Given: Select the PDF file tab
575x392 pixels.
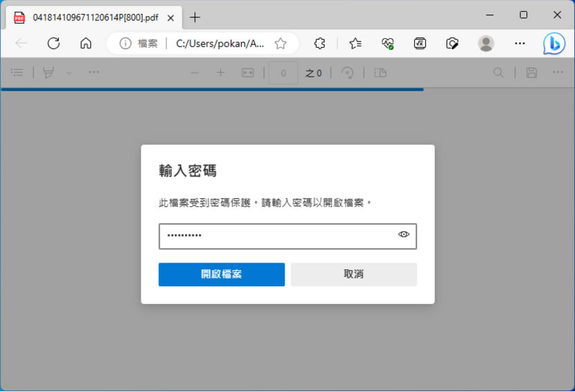Looking at the screenshot, I should [x=90, y=17].
